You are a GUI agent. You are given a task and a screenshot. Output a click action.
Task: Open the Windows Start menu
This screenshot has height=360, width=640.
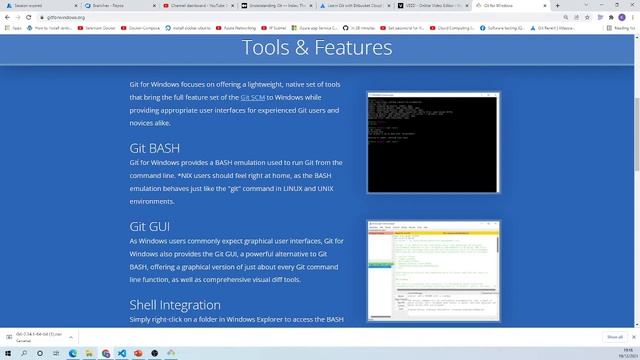click(x=8, y=353)
